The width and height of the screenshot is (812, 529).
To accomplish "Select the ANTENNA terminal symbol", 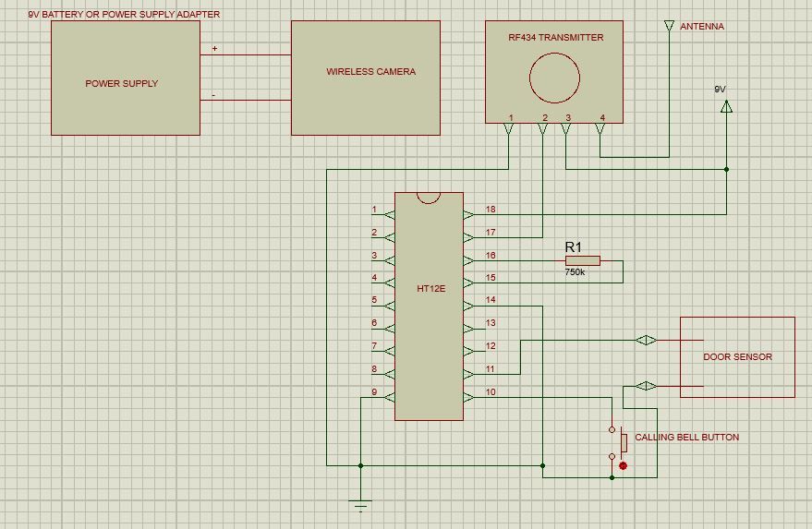I will [669, 26].
